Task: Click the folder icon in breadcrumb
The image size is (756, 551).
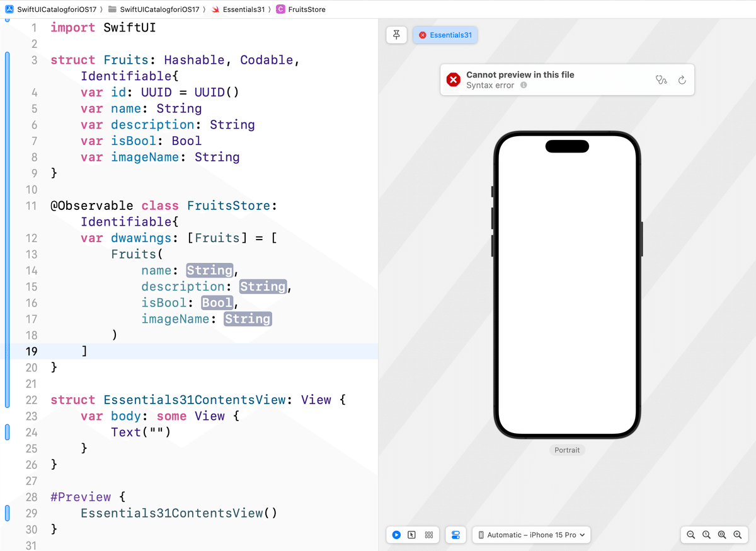Action: pos(113,9)
